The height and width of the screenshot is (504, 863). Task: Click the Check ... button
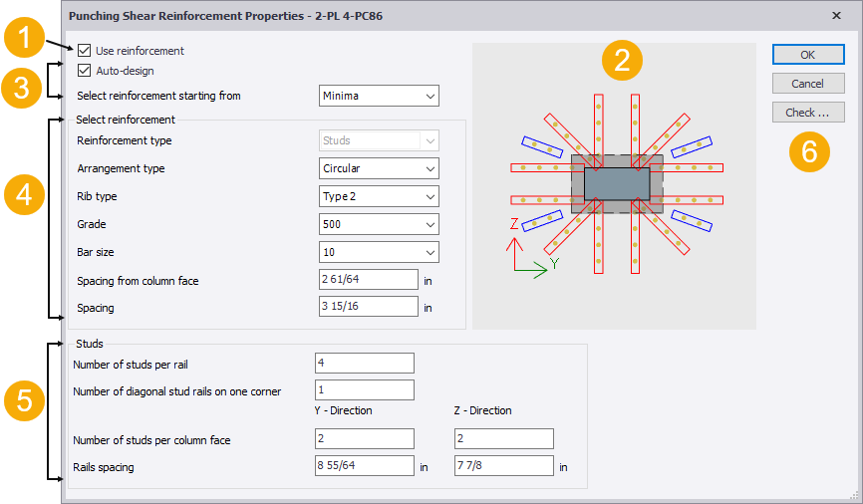coord(807,113)
